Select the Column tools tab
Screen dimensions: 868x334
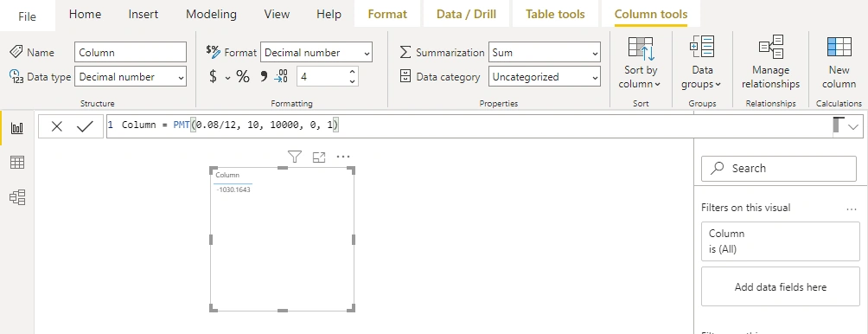651,15
